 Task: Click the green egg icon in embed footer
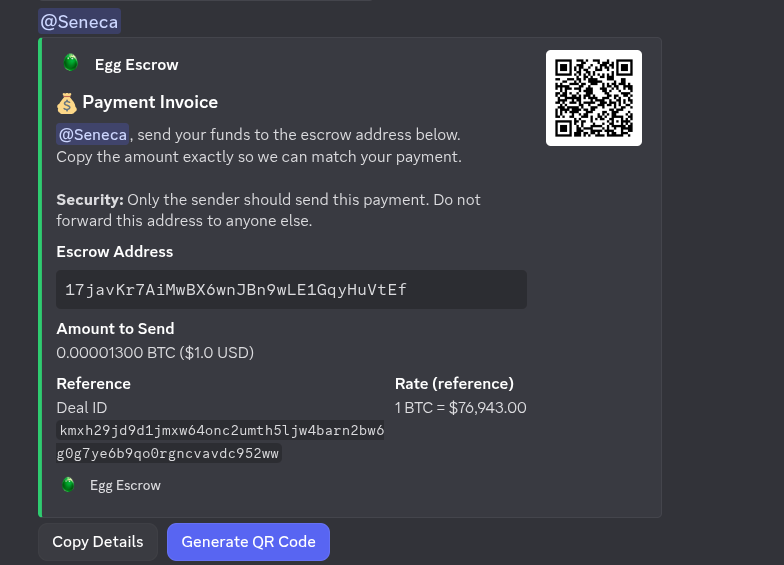(x=68, y=485)
